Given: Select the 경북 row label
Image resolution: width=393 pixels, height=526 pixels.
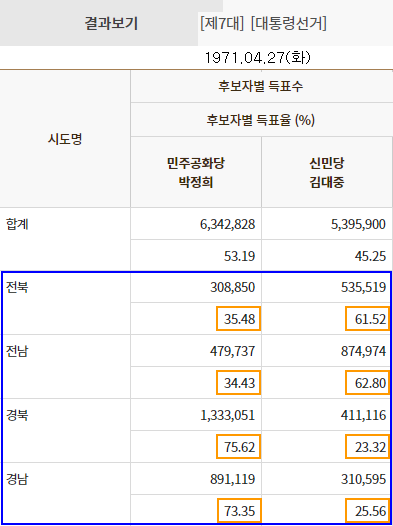Looking at the screenshot, I should point(17,415).
